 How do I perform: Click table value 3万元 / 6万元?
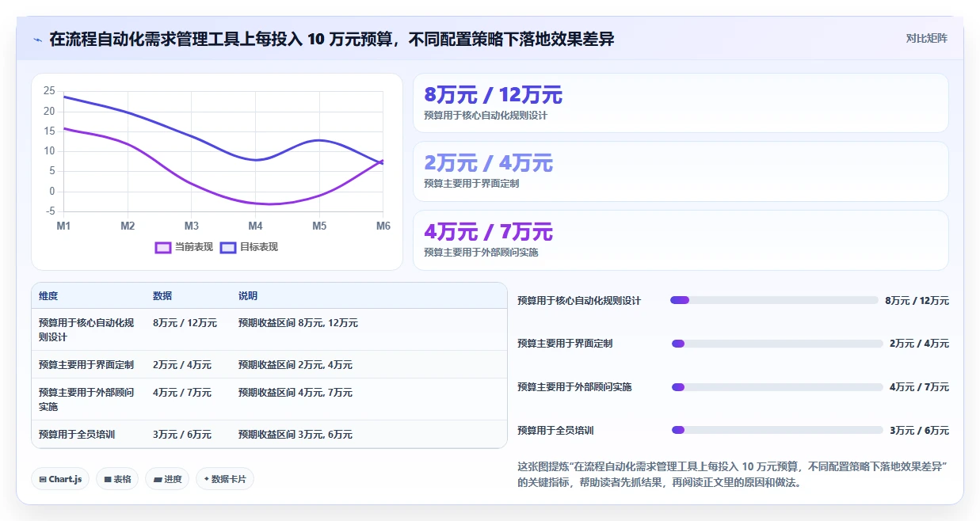(x=182, y=435)
